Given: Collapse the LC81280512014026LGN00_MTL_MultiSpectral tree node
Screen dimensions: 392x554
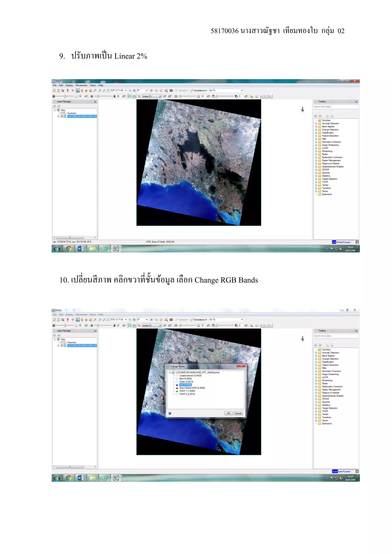Looking at the screenshot, I should pos(170,372).
